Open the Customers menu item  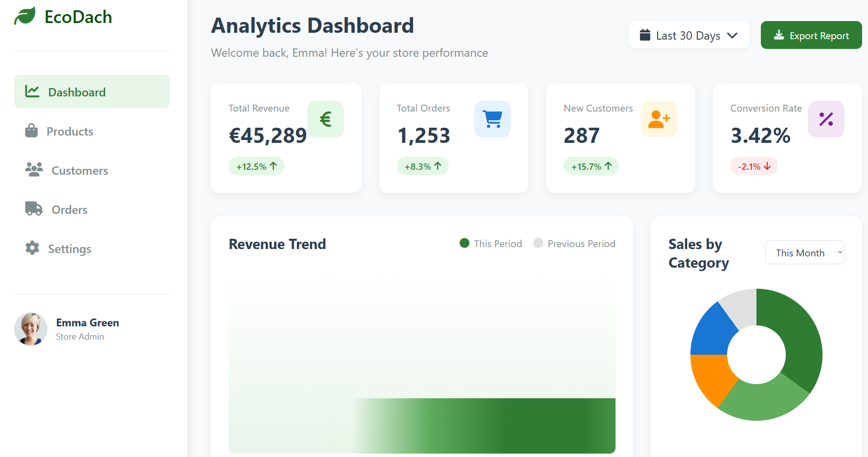[x=79, y=170]
